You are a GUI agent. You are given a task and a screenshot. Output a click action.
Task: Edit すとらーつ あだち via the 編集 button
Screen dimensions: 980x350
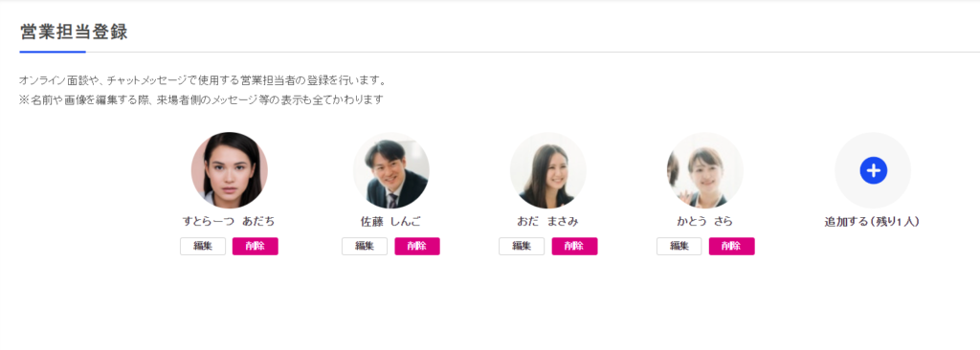[203, 247]
